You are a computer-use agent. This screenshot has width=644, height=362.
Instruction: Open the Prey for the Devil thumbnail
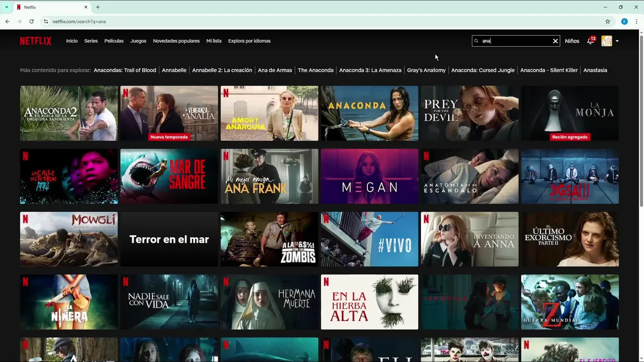pos(469,113)
